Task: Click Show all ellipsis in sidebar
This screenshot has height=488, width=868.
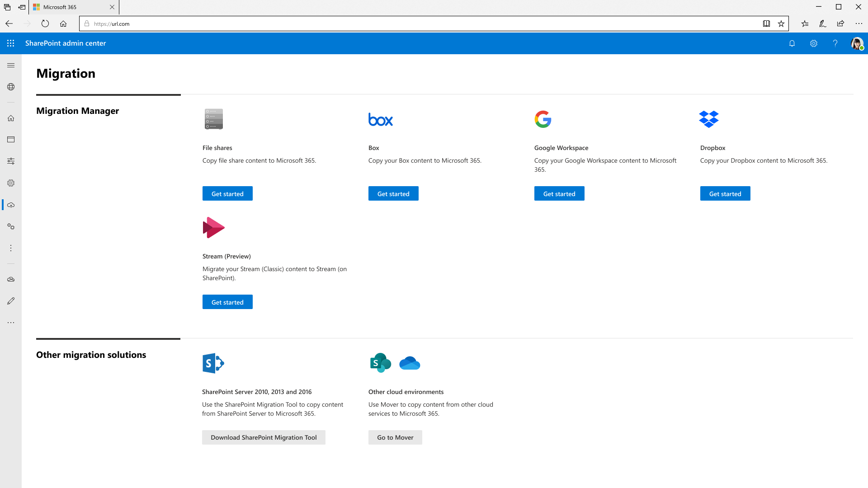Action: point(11,323)
